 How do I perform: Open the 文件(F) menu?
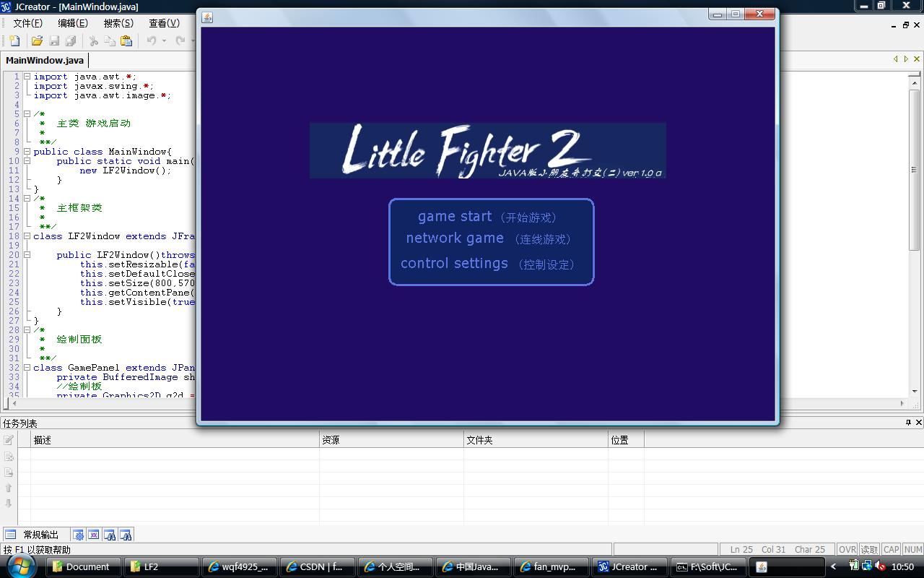(28, 23)
